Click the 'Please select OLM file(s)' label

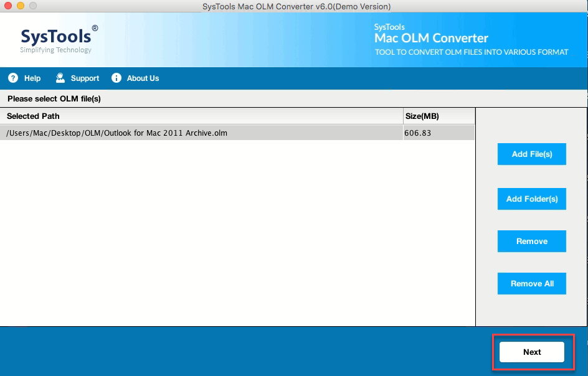pos(54,98)
